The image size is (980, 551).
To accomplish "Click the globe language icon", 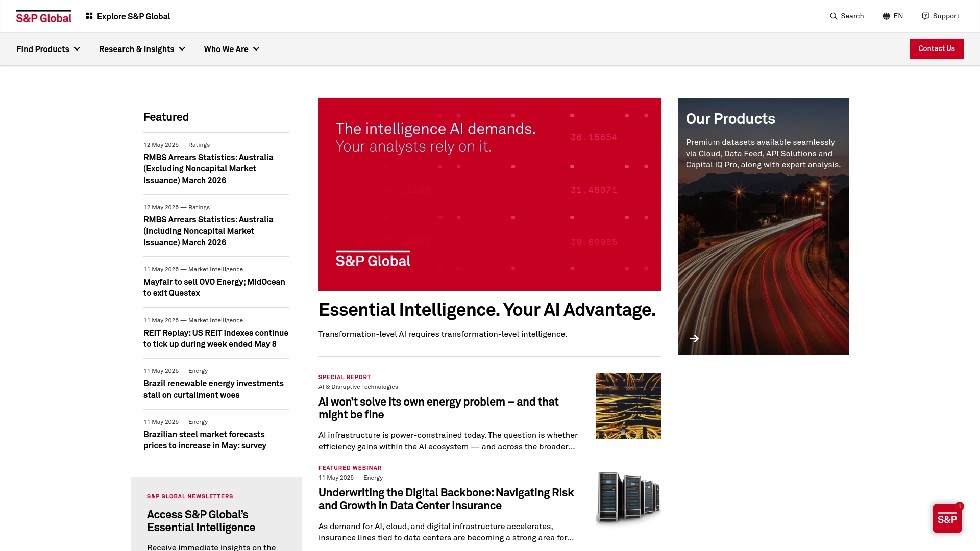I will click(886, 16).
